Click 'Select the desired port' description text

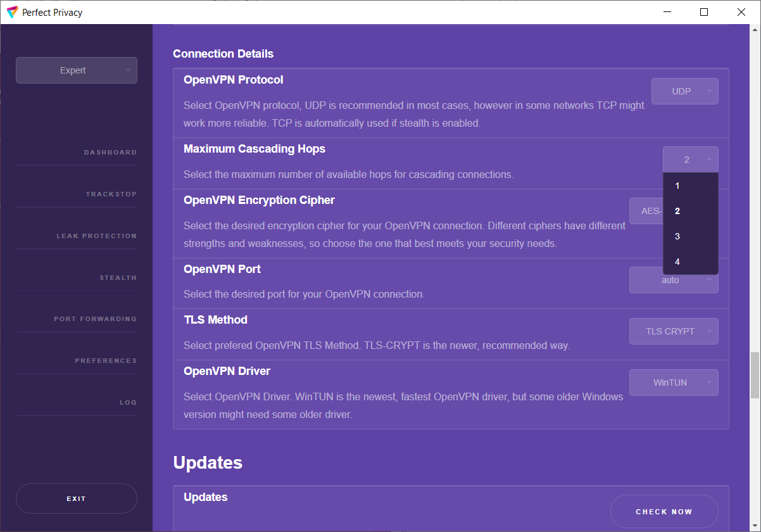click(304, 294)
